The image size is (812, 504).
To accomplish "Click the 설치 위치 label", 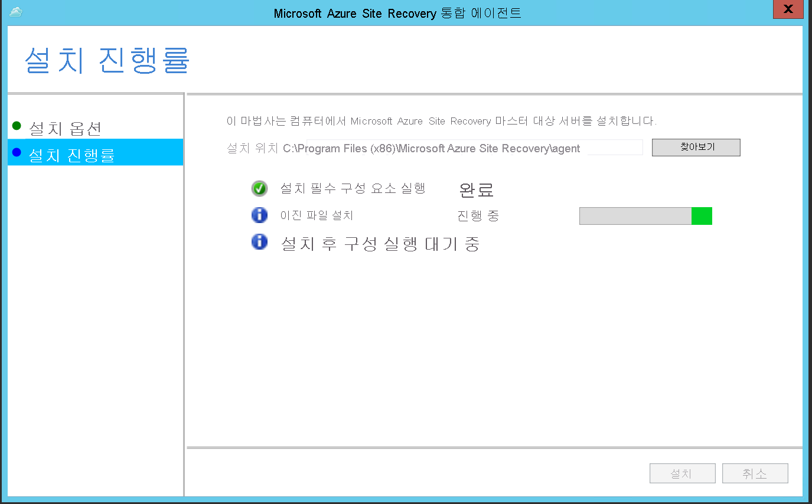I will pos(253,148).
